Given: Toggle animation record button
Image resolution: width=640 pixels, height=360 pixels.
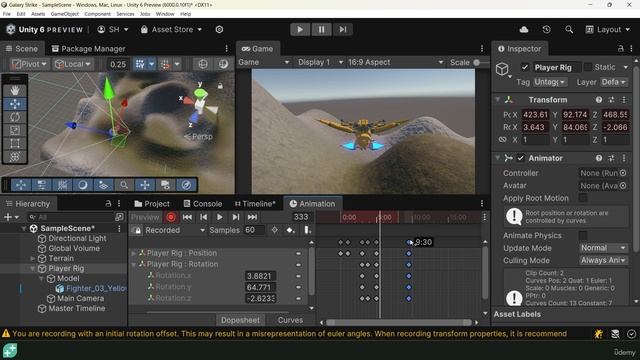Looking at the screenshot, I should pyautogui.click(x=171, y=217).
